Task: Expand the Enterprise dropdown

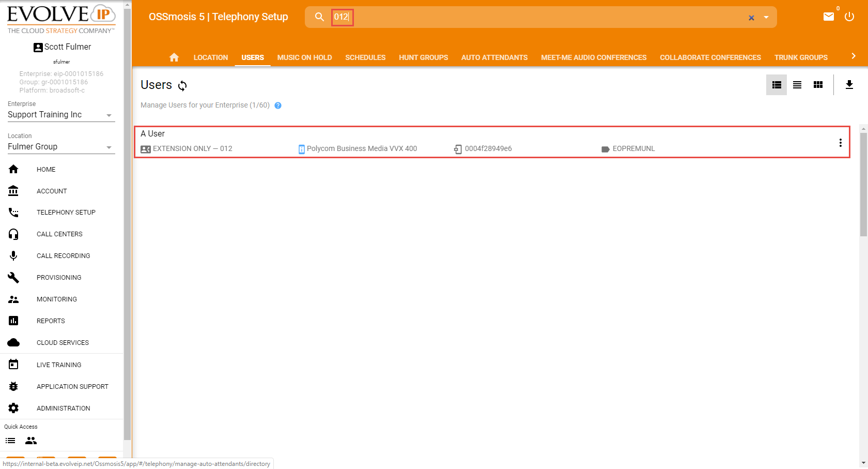Action: (x=109, y=115)
